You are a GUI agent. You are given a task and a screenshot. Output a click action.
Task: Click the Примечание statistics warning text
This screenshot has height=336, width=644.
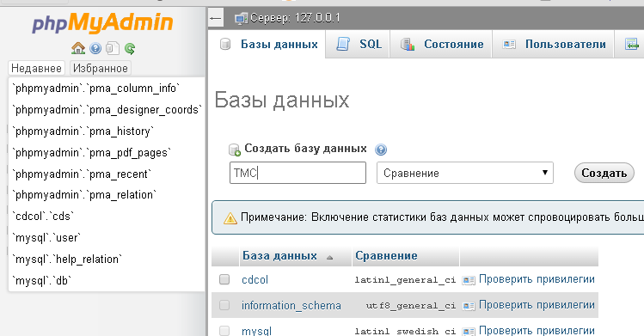pos(442,217)
